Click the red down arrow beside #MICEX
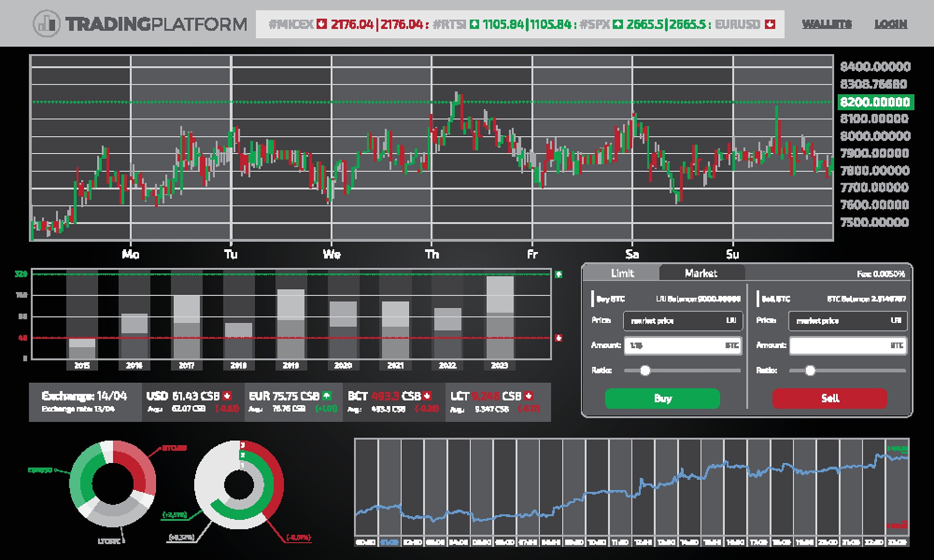 coord(322,24)
